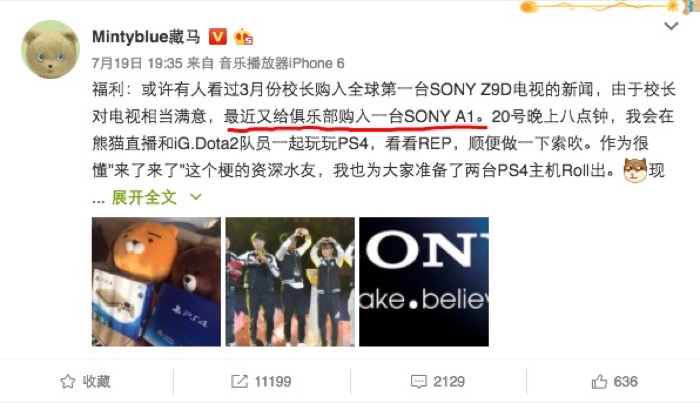
Task: Click the 收藏 label to bookmark post
Action: click(96, 382)
